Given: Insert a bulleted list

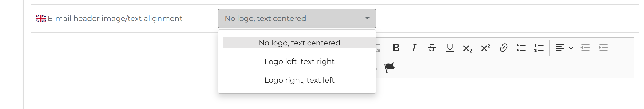Looking at the screenshot, I should [x=521, y=48].
